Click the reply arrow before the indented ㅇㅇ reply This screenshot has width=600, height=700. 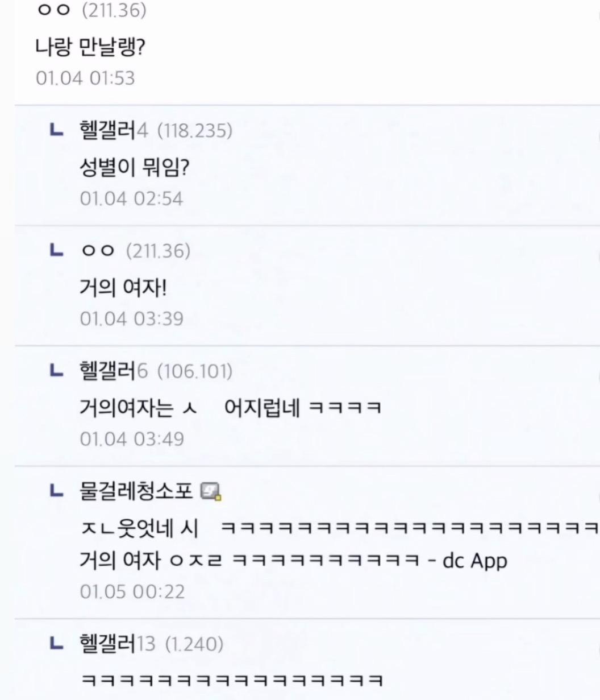coord(56,251)
